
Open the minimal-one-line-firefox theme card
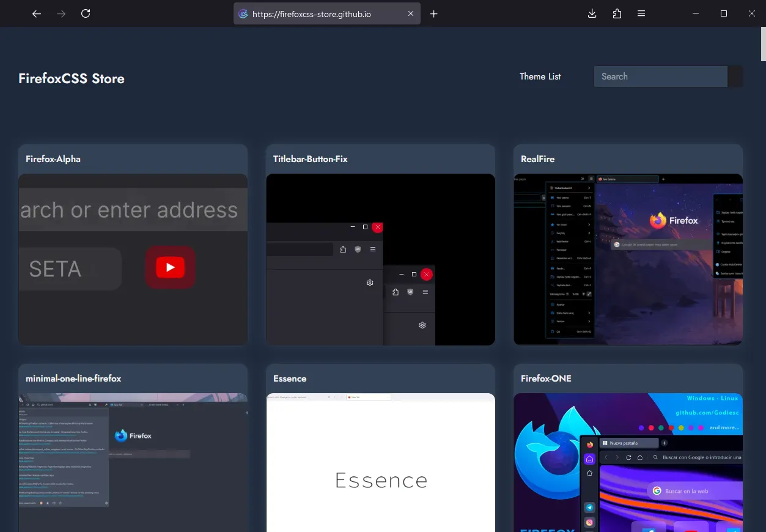click(x=133, y=446)
